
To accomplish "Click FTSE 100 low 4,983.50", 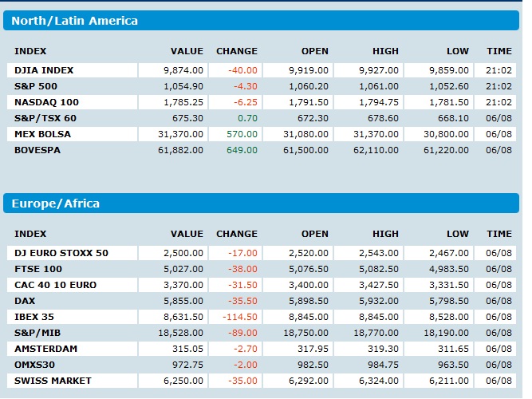I will (449, 269).
